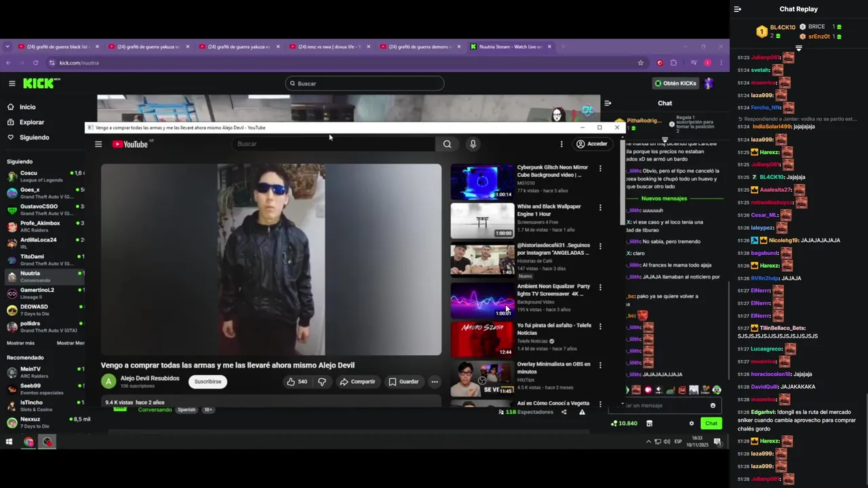Collapse Kick chat panel arrow icon

coord(608,103)
